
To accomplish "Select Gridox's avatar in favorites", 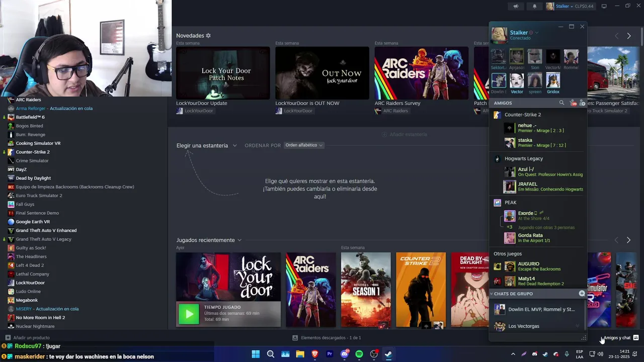I will 553,80.
